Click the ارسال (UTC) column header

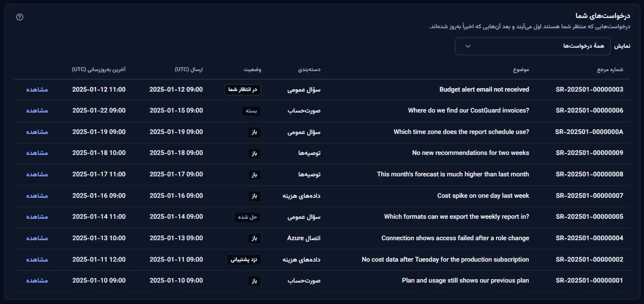(x=189, y=70)
